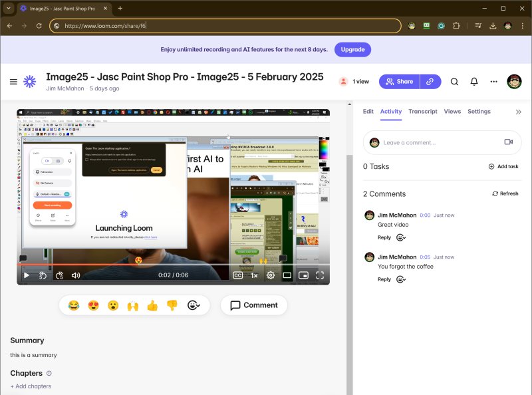The height and width of the screenshot is (395, 532).
Task: React with the surprised emoji
Action: click(113, 305)
